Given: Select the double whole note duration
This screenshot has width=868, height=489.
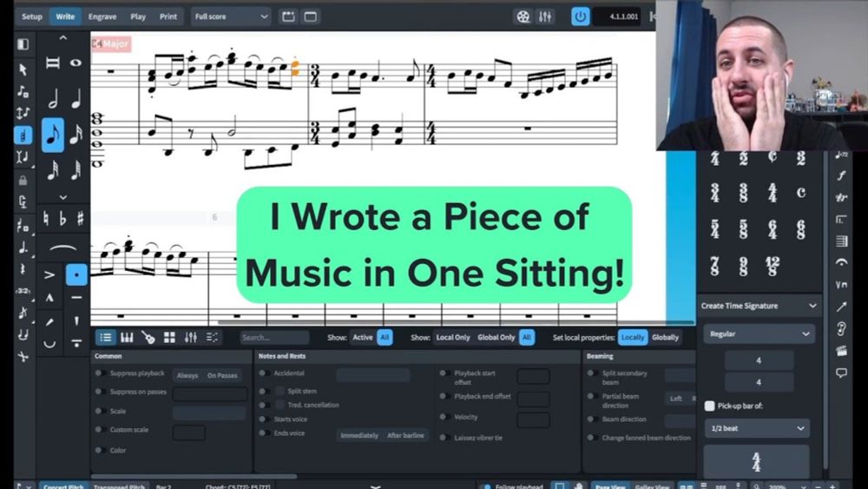Looking at the screenshot, I should pos(53,63).
